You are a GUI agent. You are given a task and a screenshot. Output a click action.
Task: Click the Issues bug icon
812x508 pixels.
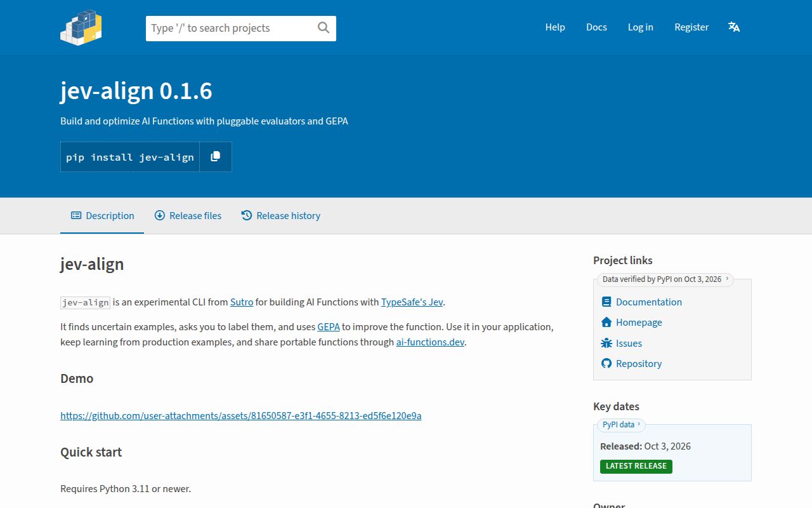(x=606, y=343)
